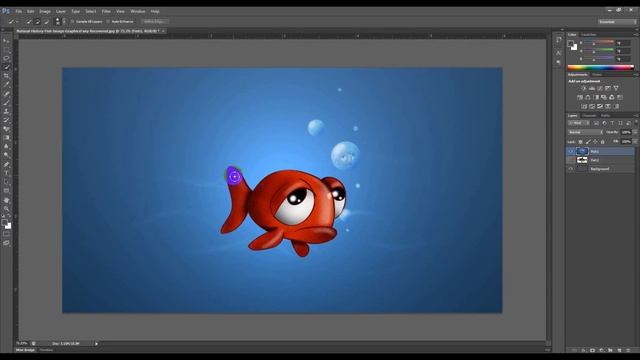This screenshot has height=360, width=640.
Task: Switch to the Paths tab
Action: click(606, 116)
